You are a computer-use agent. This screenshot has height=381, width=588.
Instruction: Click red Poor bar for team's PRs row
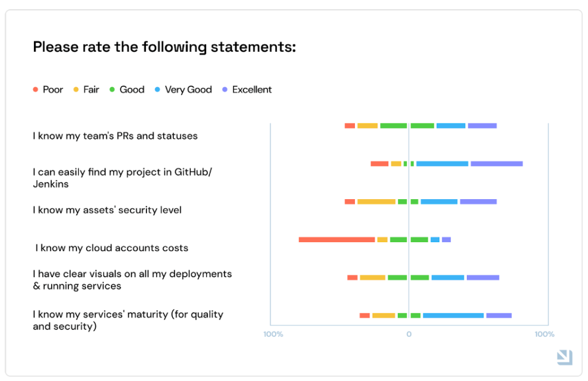tap(350, 126)
